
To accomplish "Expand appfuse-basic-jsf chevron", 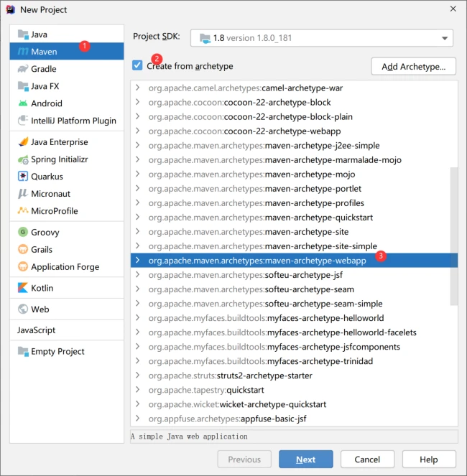I will [138, 419].
